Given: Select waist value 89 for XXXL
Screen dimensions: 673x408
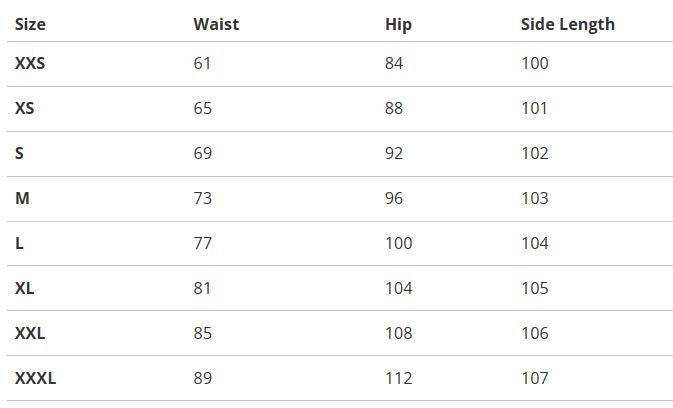Looking at the screenshot, I should point(203,378).
